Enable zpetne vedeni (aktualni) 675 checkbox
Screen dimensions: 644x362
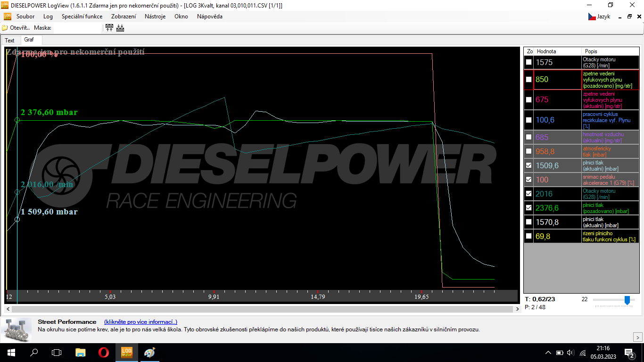(x=529, y=100)
